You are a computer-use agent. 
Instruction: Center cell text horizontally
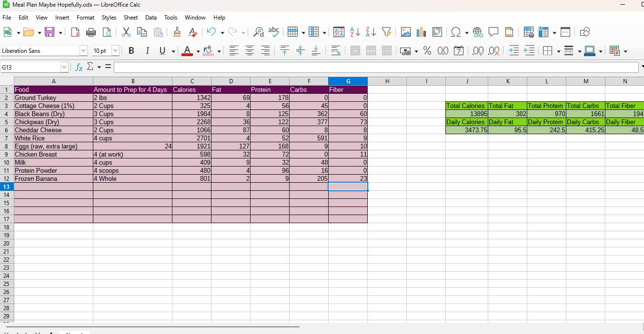pos(249,50)
